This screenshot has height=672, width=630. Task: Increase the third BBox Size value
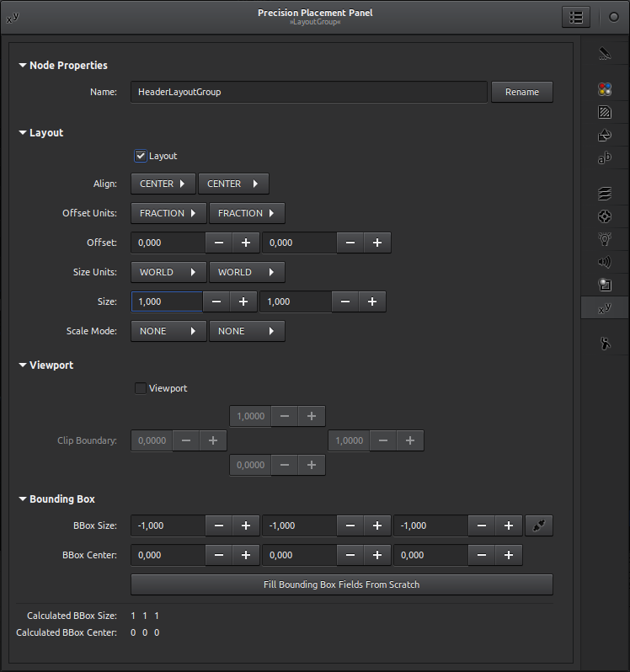coord(509,525)
